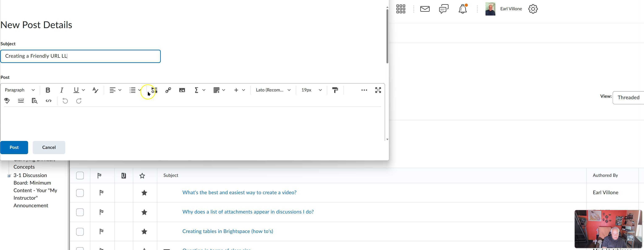Click the undo icon in the editor
644x250 pixels.
65,101
